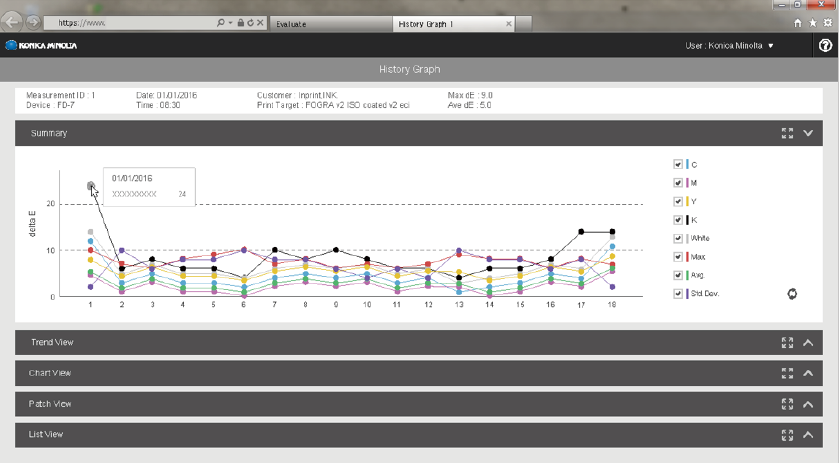Maximize the Summary panel to fullscreen
Viewport: 839px width, 463px height.
tap(787, 133)
